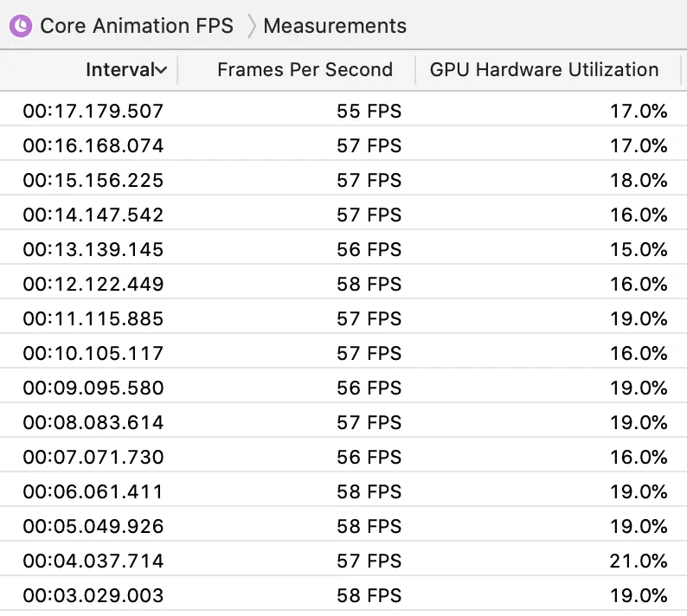Select the row at interval 00:16.168.074
The height and width of the screenshot is (616, 687).
click(x=93, y=145)
